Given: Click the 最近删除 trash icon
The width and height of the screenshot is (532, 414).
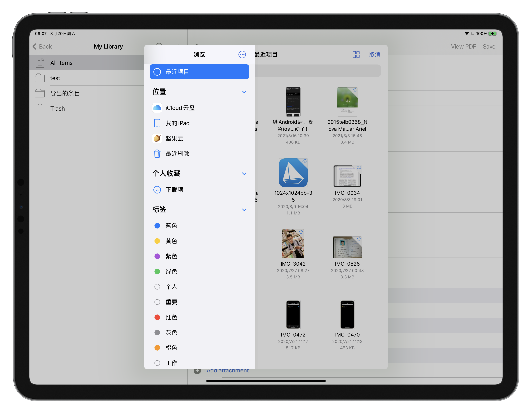Looking at the screenshot, I should (x=157, y=154).
